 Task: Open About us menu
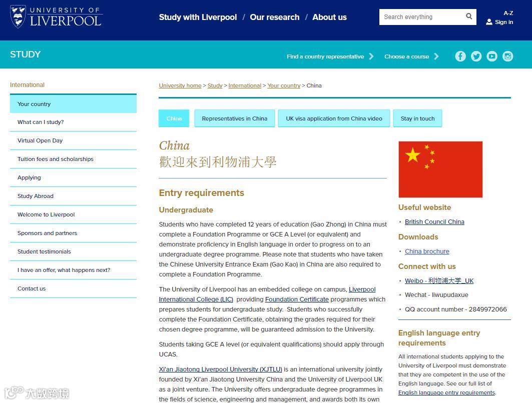coord(329,17)
